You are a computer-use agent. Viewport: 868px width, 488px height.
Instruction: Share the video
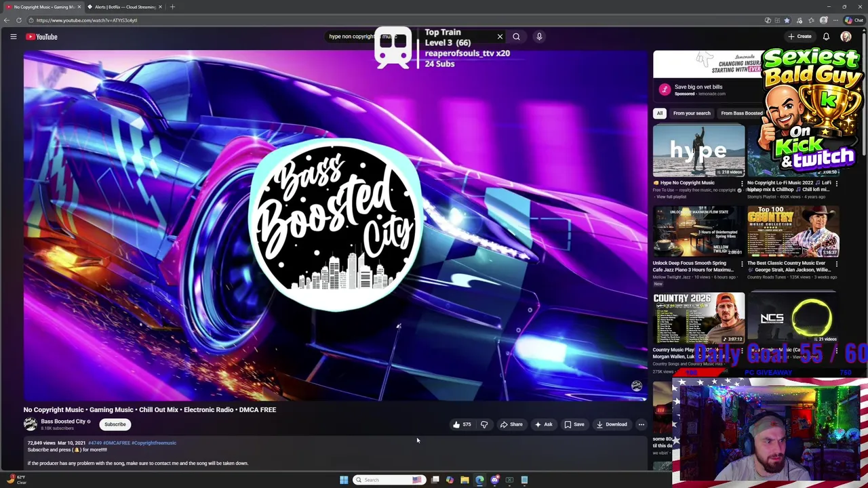click(511, 424)
